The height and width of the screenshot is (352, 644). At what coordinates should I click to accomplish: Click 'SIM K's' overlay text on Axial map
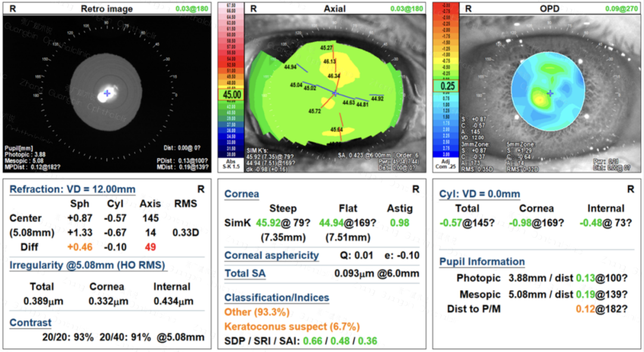tap(257, 151)
